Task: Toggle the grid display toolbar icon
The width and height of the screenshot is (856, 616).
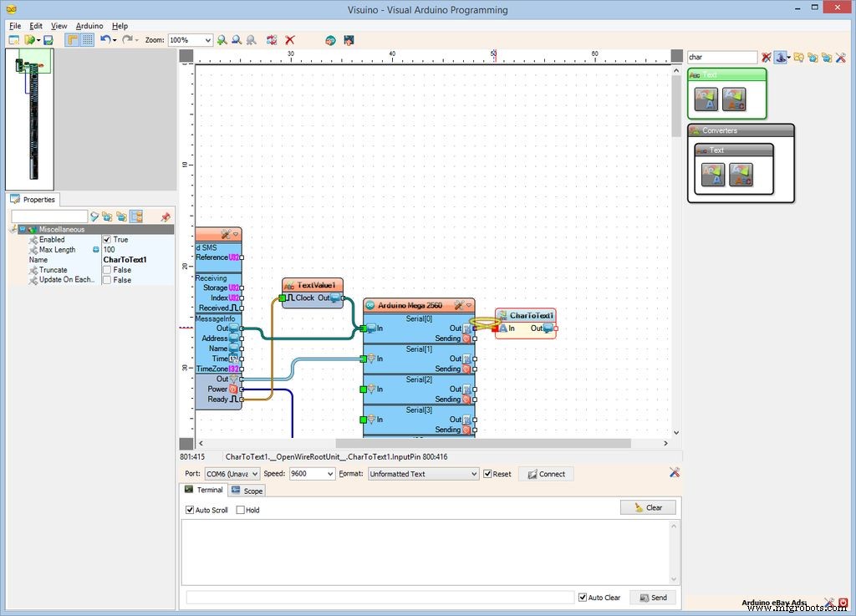Action: 87,40
